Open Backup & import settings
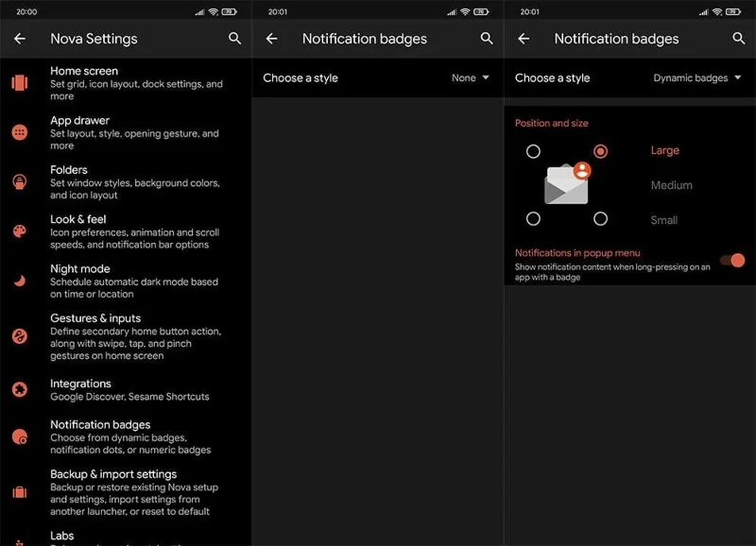This screenshot has width=756, height=546. point(126,492)
